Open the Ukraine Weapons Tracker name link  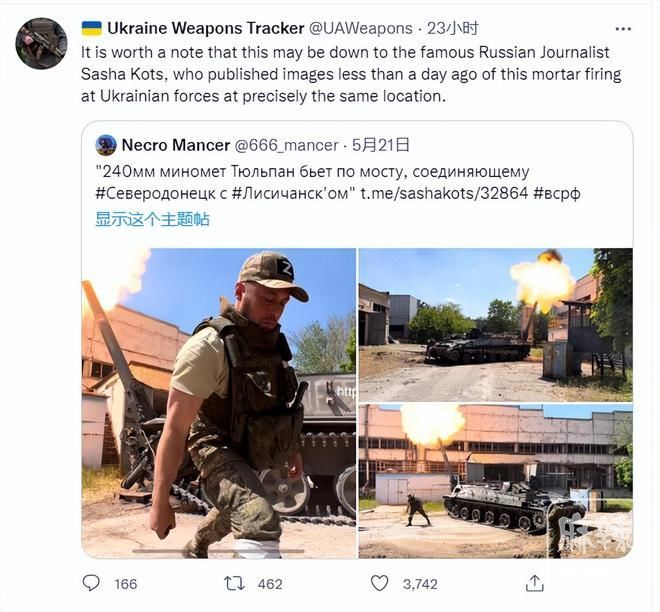tap(206, 28)
